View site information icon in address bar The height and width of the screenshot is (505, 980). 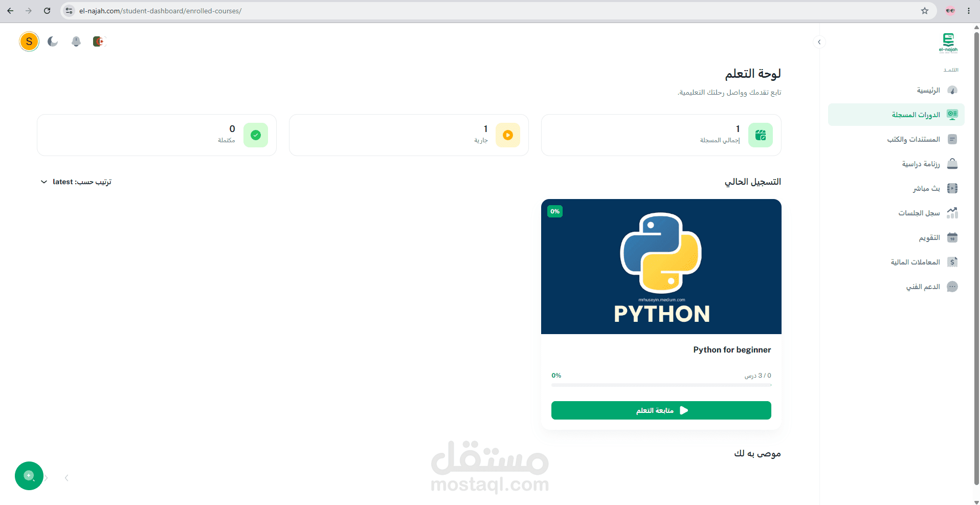tap(69, 11)
